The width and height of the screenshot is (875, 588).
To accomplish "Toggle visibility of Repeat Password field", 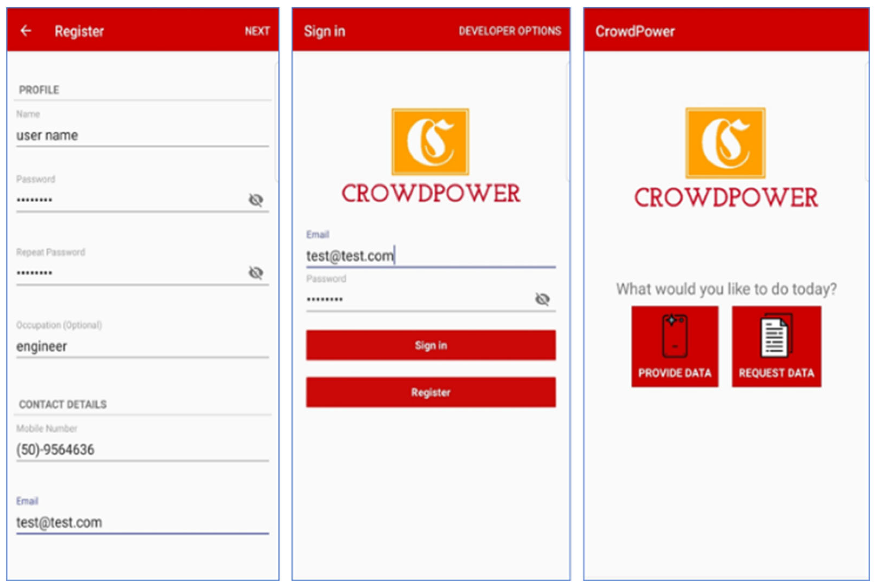I will [256, 273].
